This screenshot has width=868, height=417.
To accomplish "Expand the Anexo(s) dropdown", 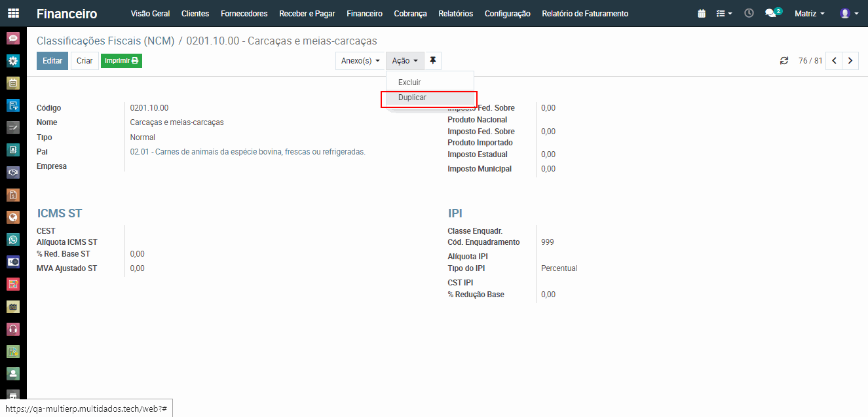I will (x=360, y=61).
